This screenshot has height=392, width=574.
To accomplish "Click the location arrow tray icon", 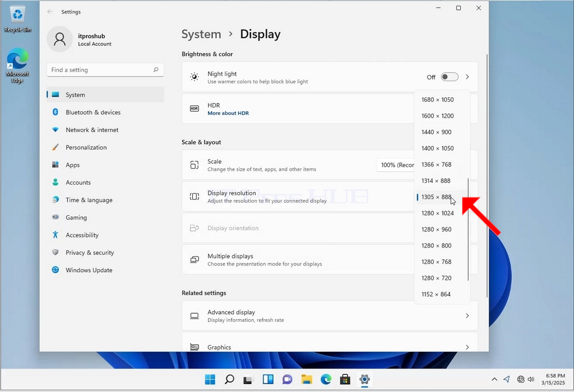I will pyautogui.click(x=507, y=379).
